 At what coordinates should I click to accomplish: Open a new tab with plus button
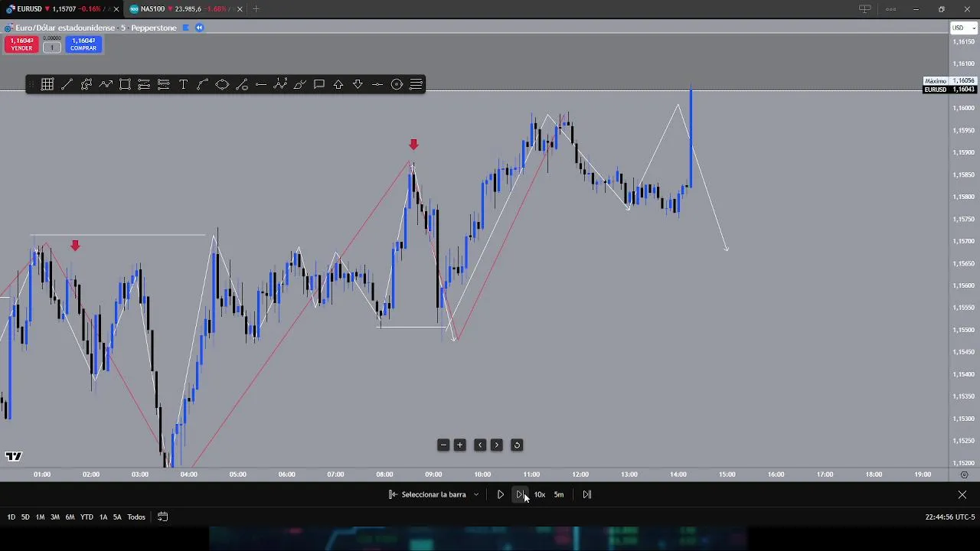pyautogui.click(x=256, y=9)
